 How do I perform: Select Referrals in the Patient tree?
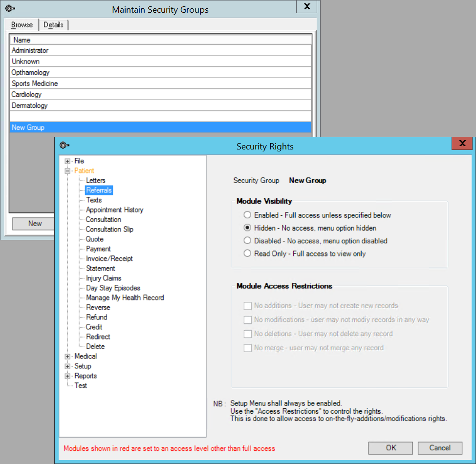coord(99,190)
